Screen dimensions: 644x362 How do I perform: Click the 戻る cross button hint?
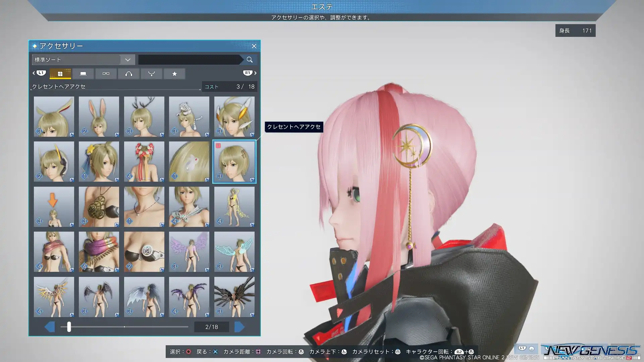click(207, 352)
